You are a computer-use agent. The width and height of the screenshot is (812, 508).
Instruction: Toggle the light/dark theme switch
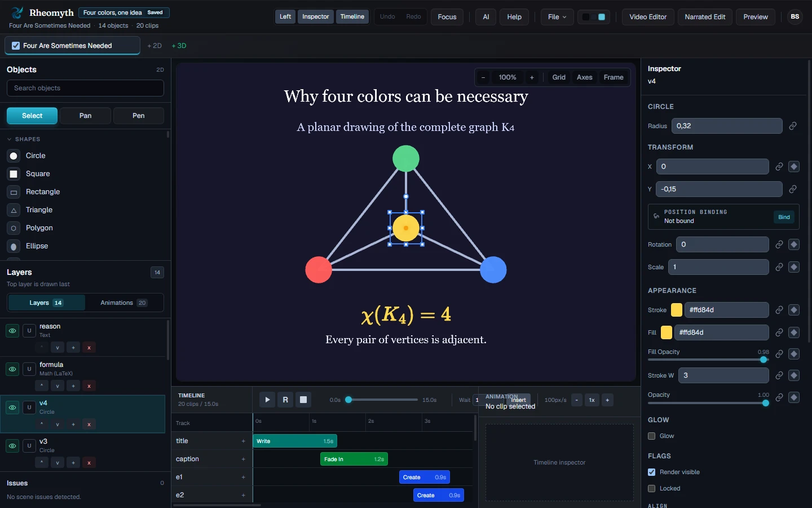click(x=594, y=17)
